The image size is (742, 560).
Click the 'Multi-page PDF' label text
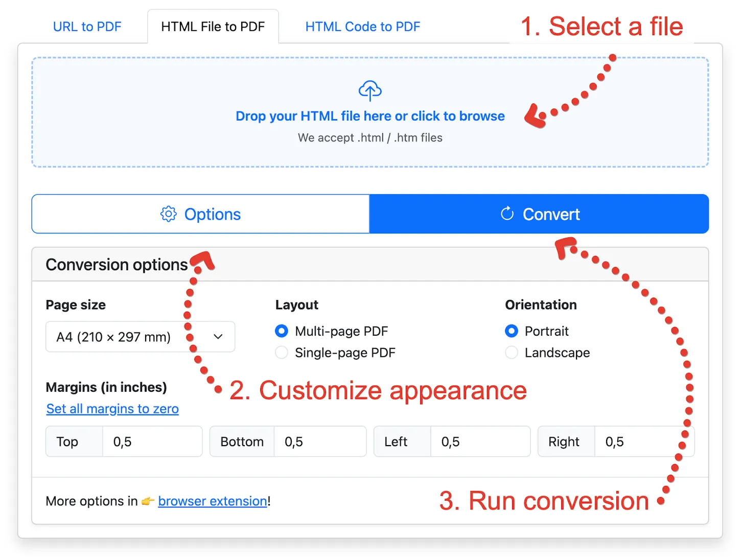click(x=341, y=331)
